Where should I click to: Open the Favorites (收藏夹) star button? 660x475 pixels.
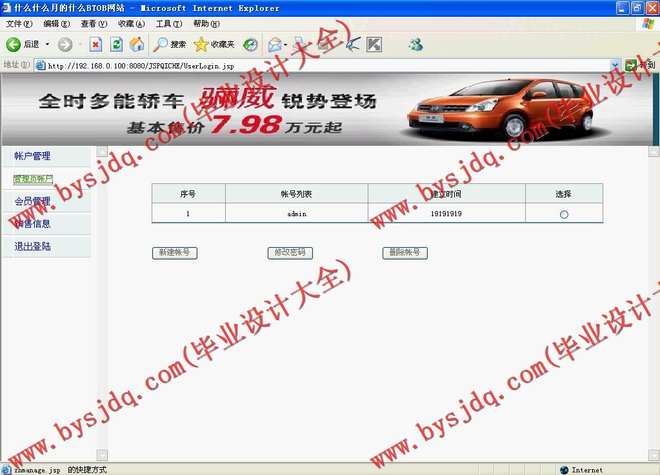(214, 44)
